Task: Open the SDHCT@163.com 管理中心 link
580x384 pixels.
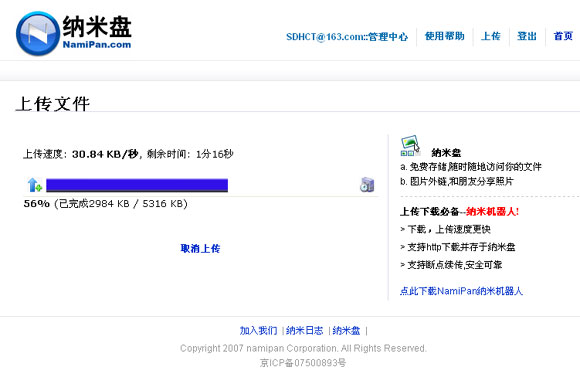Action: [347, 37]
